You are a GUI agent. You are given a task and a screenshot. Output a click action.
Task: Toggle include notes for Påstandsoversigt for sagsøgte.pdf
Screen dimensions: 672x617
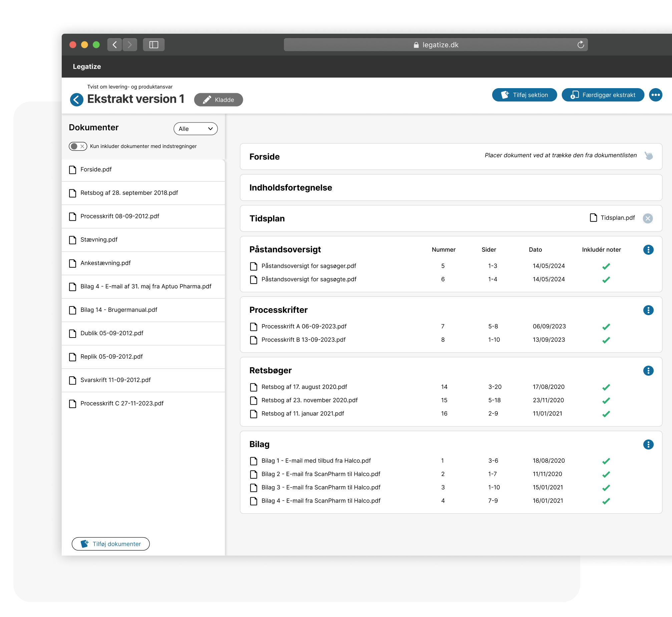606,279
